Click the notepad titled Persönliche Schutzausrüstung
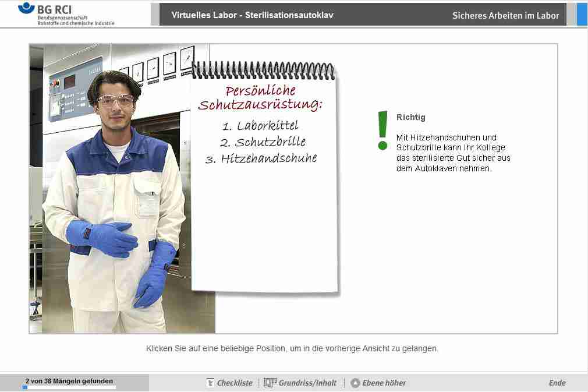The image size is (588, 392). [265, 221]
